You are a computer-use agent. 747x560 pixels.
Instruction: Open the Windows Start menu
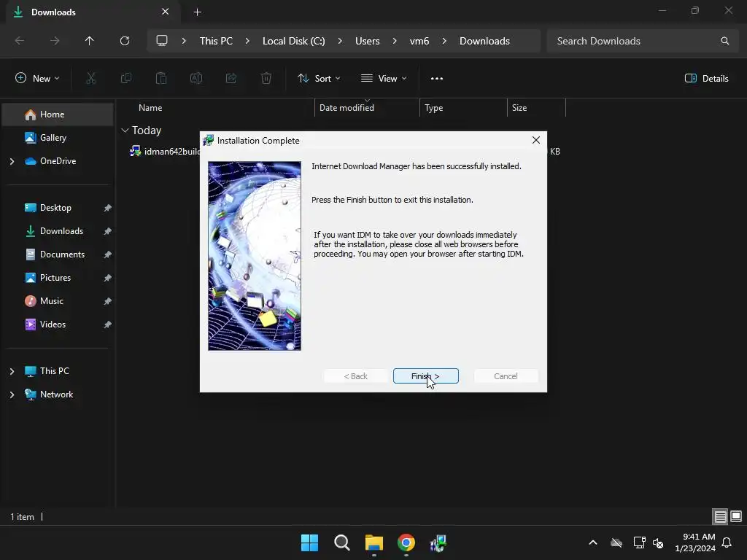point(309,542)
